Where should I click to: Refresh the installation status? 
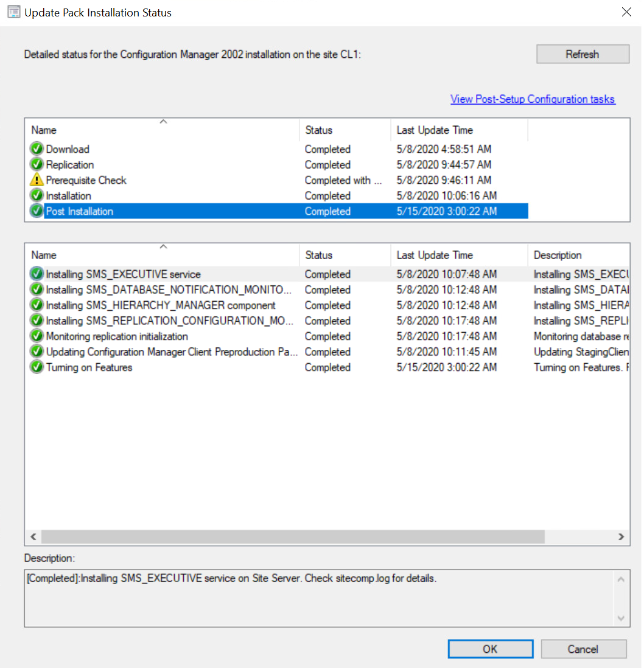click(x=583, y=54)
